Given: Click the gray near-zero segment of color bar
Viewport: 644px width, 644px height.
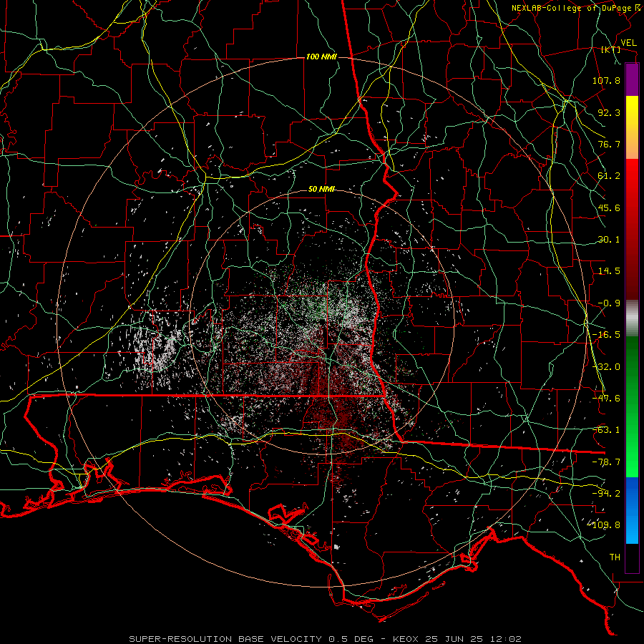Looking at the screenshot, I should (632, 318).
